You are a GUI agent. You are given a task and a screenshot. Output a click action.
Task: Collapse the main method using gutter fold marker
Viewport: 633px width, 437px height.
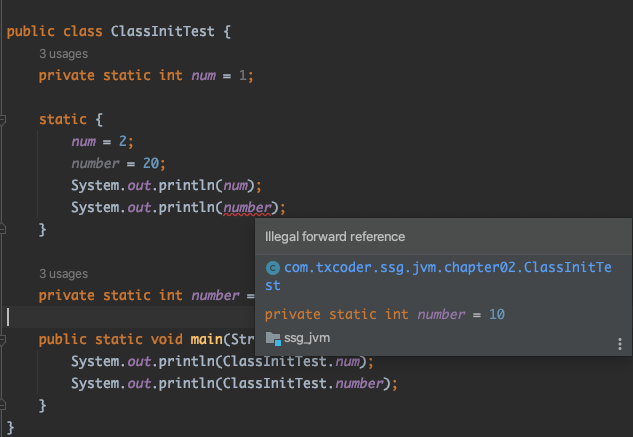click(x=5, y=339)
